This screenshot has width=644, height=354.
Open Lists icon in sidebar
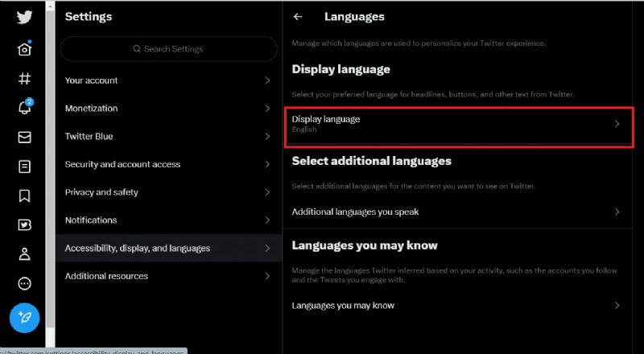tap(24, 167)
